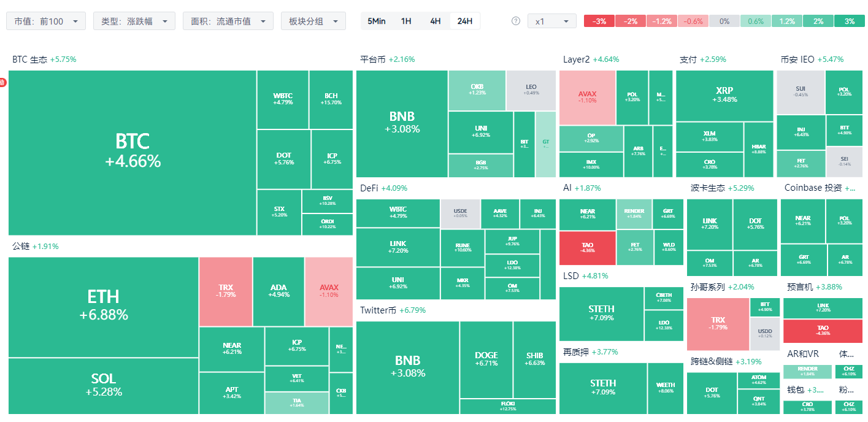Open the x1 scale dropdown
Image resolution: width=868 pixels, height=422 pixels.
pyautogui.click(x=552, y=21)
